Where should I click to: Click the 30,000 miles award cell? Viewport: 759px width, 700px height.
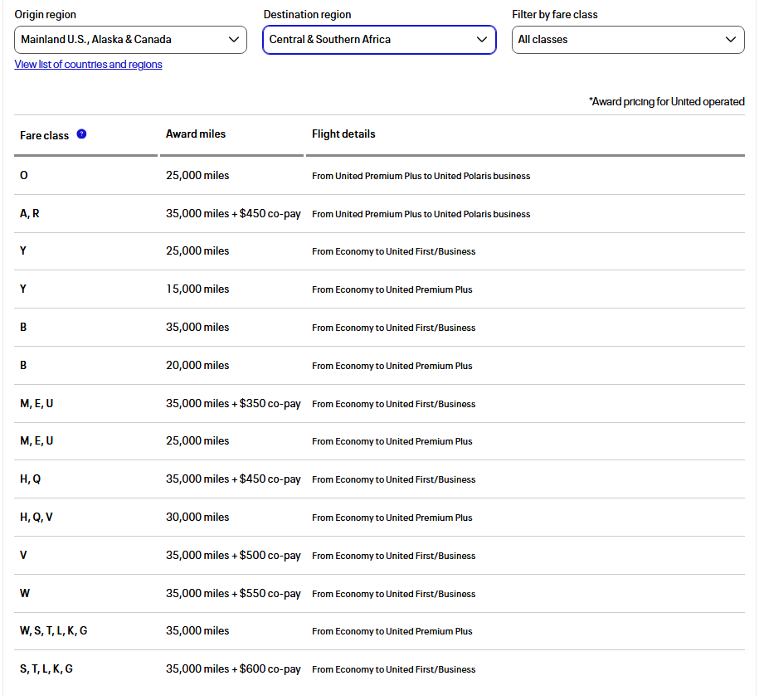click(197, 518)
